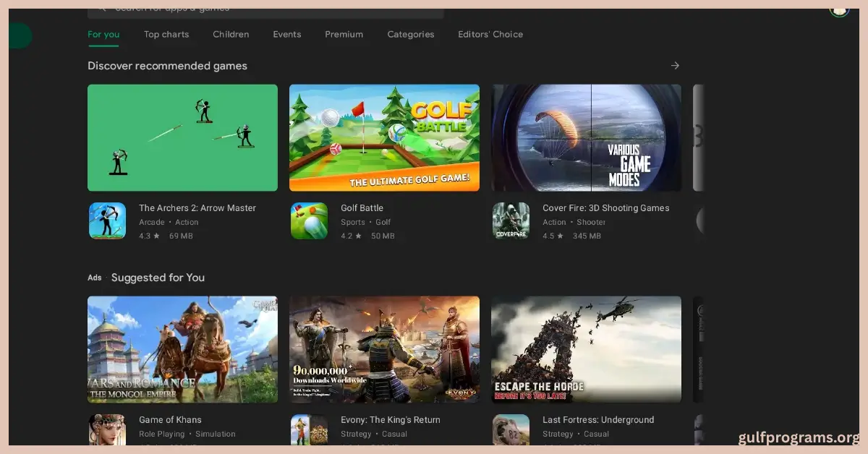The image size is (868, 454).
Task: Select the Game of Khans app icon
Action: point(107,429)
